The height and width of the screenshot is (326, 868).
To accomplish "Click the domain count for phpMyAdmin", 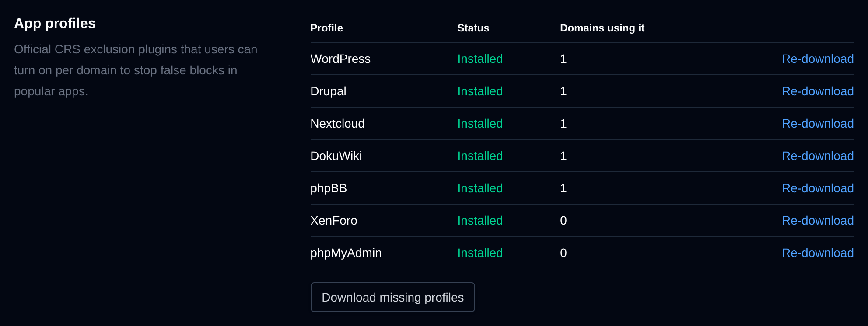I will pos(563,253).
